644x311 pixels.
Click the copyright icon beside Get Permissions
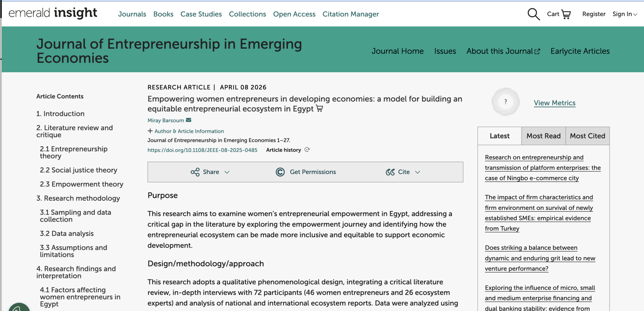click(x=280, y=172)
